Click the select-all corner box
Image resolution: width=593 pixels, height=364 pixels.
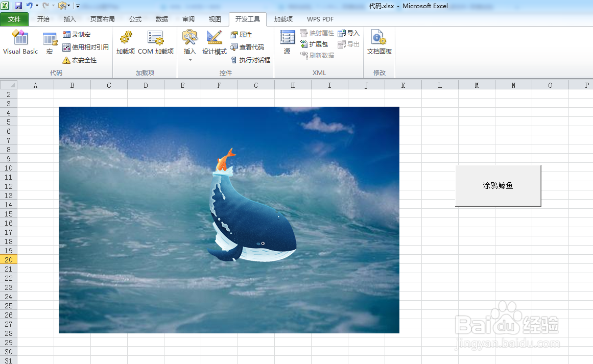pyautogui.click(x=9, y=85)
